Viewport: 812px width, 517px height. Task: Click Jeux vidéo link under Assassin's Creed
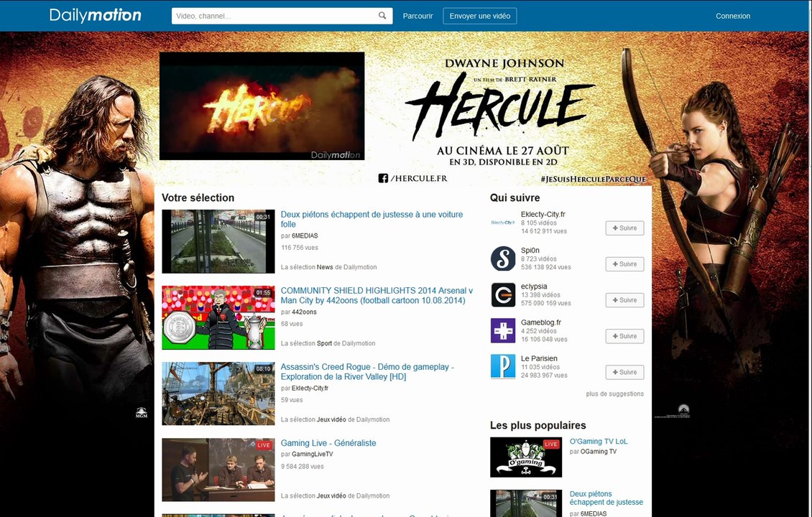[331, 420]
